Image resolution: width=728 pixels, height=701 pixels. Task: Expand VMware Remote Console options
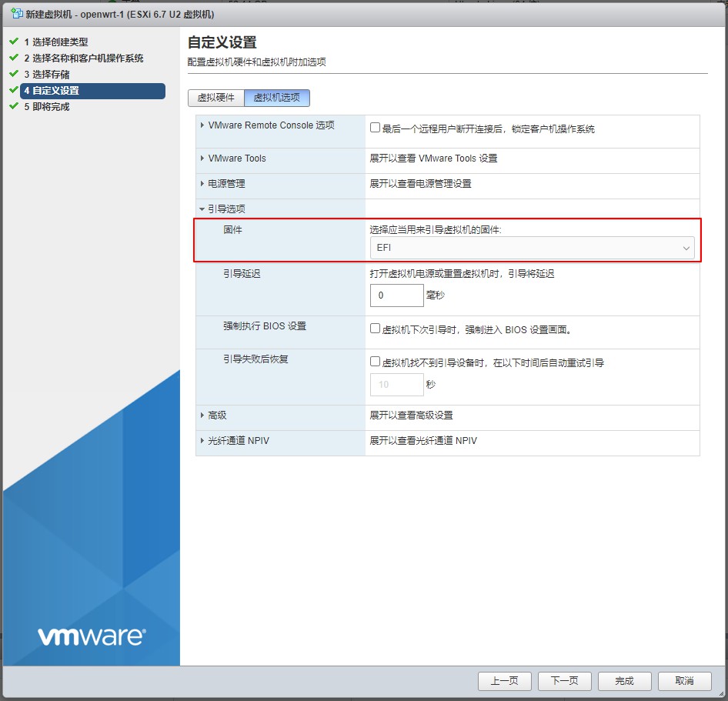pyautogui.click(x=202, y=125)
